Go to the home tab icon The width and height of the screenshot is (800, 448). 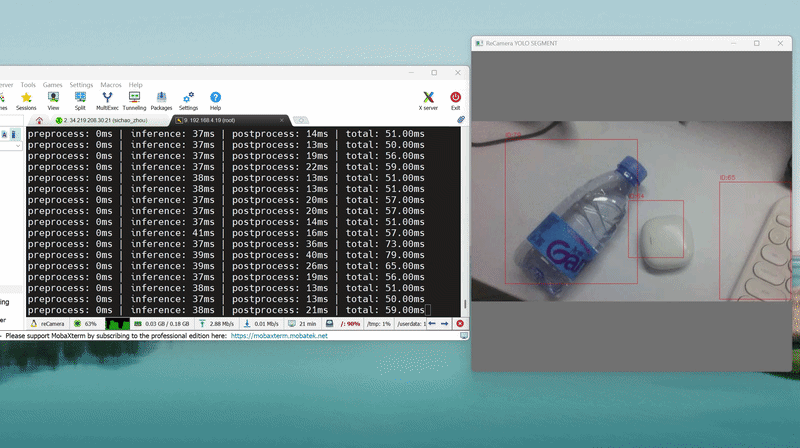39,120
